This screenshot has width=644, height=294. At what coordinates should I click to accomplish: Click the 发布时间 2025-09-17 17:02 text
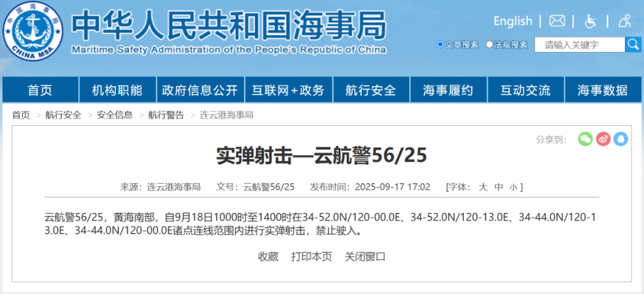[370, 187]
